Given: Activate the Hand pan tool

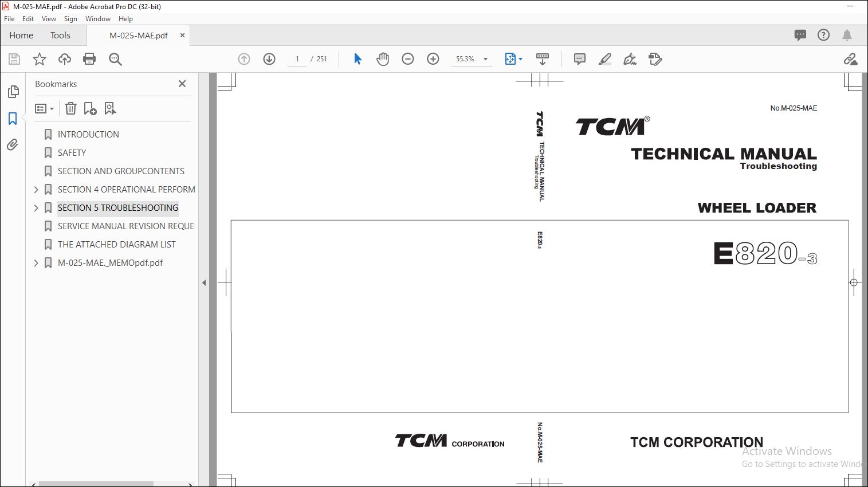Looking at the screenshot, I should point(383,59).
